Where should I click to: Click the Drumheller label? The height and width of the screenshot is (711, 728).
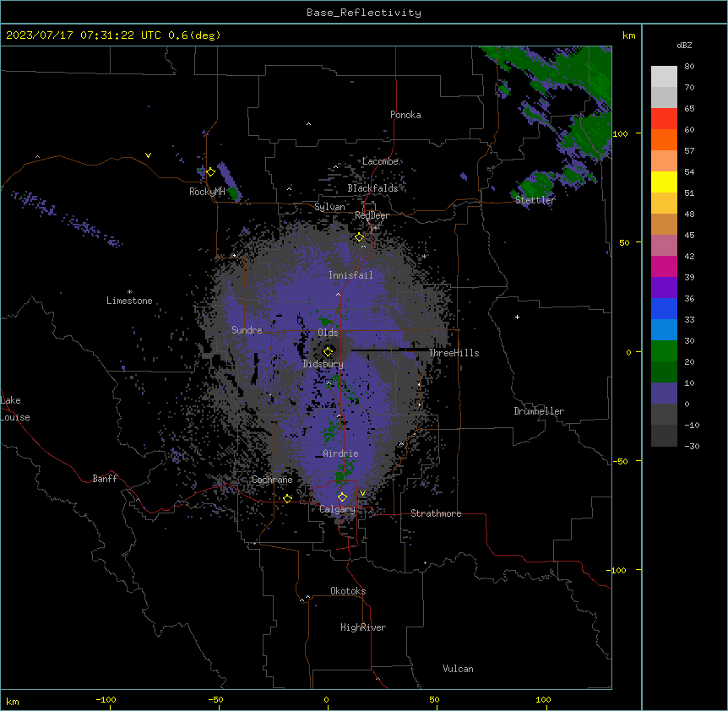click(539, 411)
